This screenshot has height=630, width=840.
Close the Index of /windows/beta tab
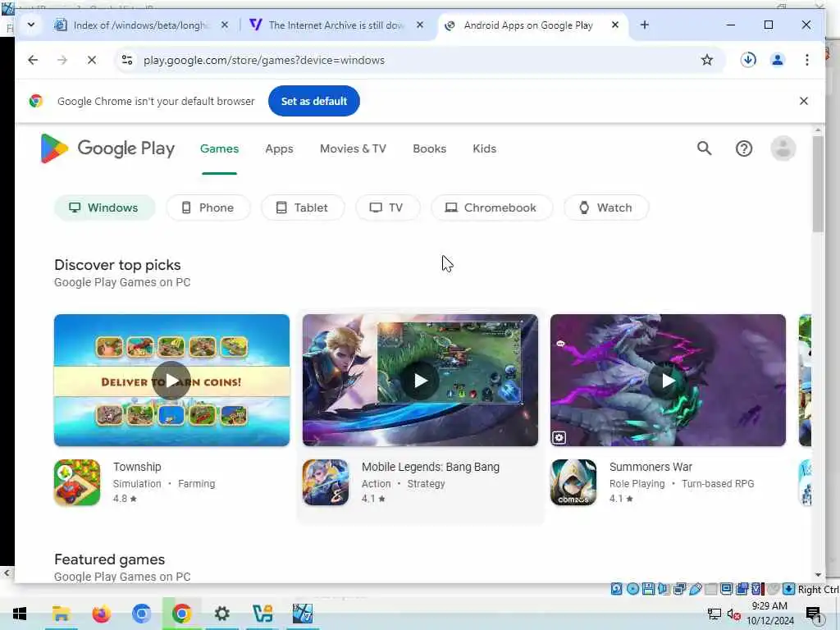(x=225, y=25)
